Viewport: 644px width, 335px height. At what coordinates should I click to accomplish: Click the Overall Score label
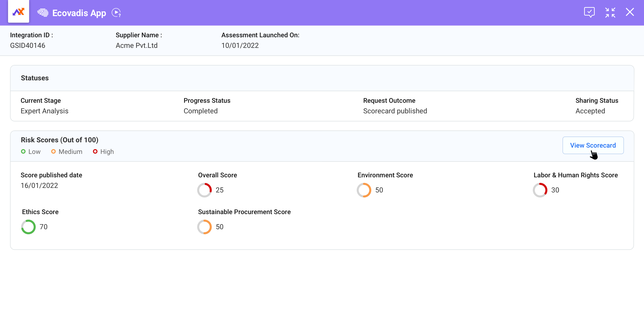[x=218, y=175]
